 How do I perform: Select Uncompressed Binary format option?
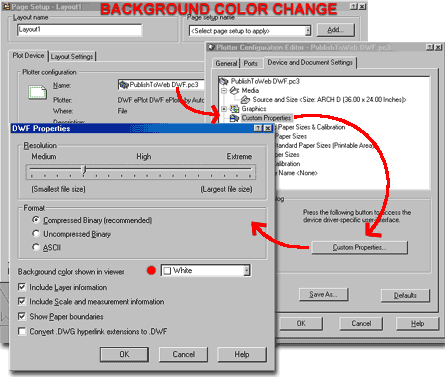(36, 234)
